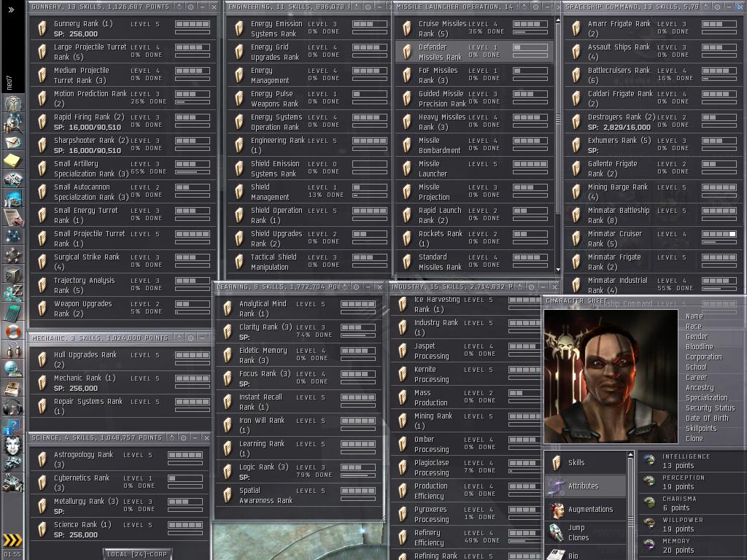This screenshot has height=560, width=747.
Task: Click the Analytical Mind skill book icon
Action: (228, 308)
